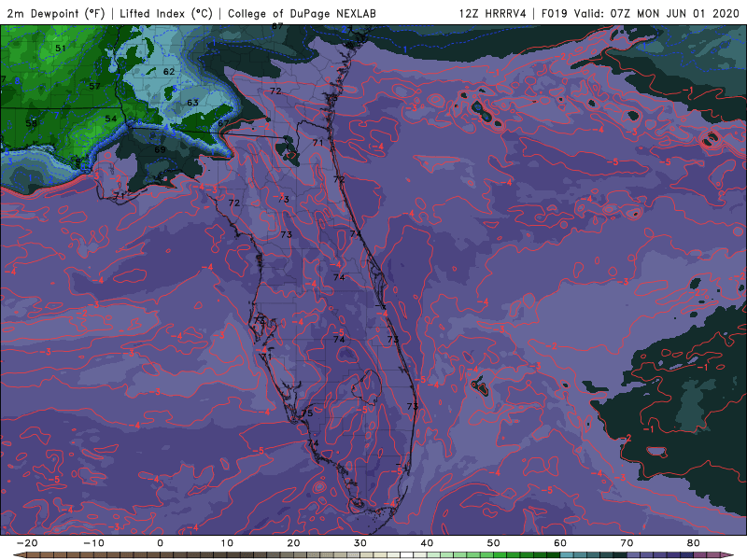The height and width of the screenshot is (560, 747).
Task: Click the "80" label on the color scale
Action: tap(694, 543)
